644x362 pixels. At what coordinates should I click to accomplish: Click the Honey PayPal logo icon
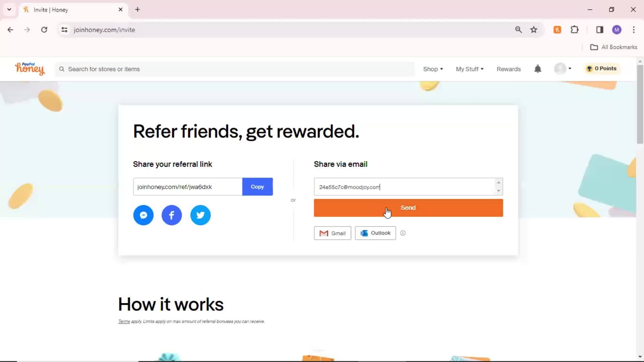pos(30,68)
